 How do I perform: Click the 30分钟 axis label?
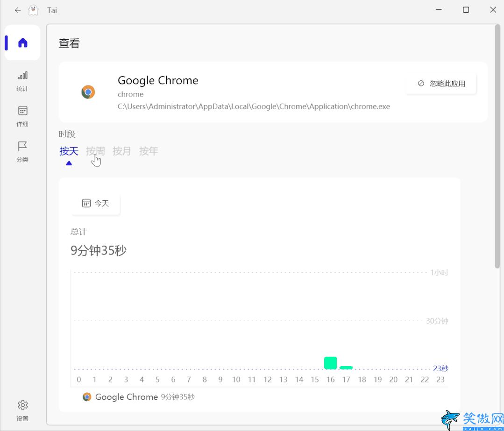coord(437,321)
